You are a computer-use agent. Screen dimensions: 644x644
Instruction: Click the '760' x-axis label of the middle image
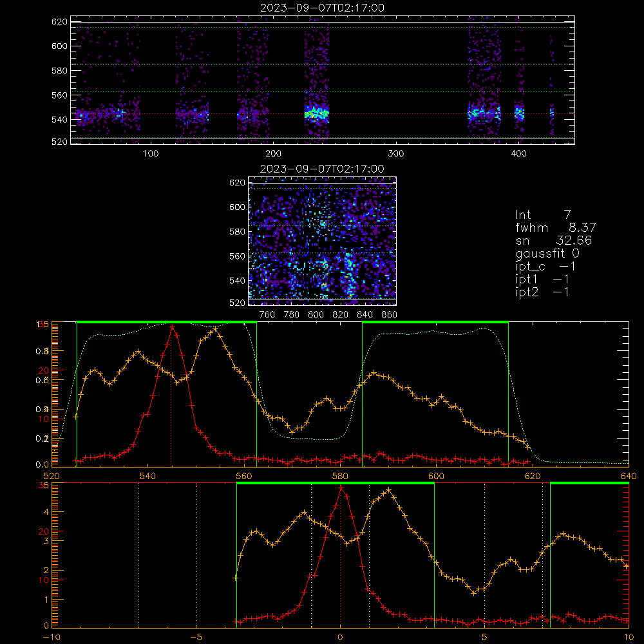pyautogui.click(x=267, y=315)
